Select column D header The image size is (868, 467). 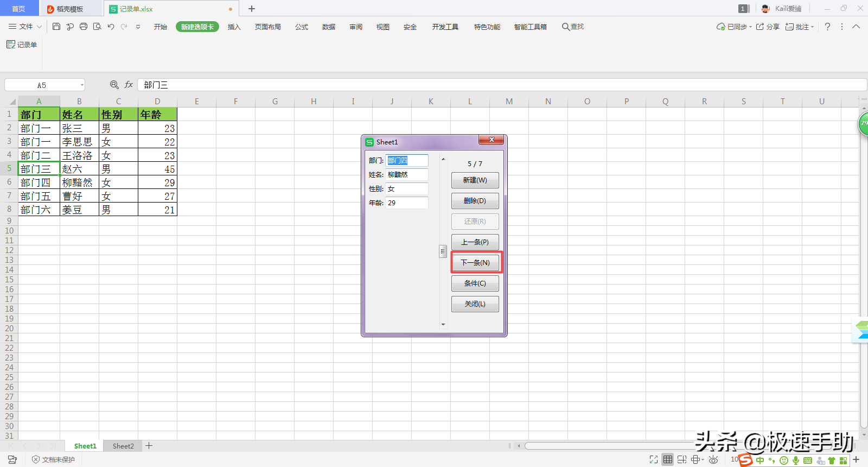point(157,102)
